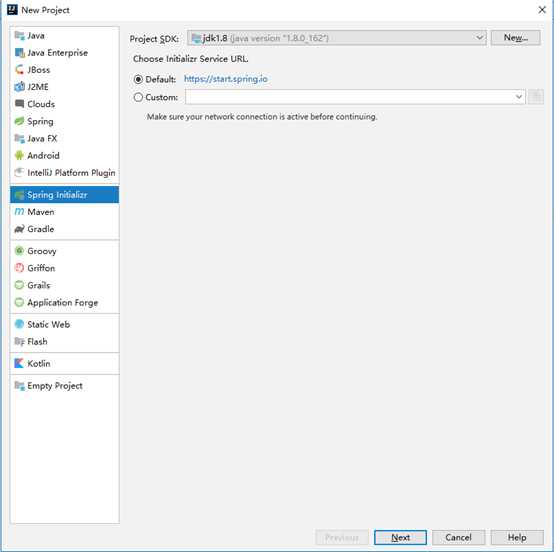This screenshot has height=552, width=554.
Task: Click the IntelliJ Platform Plugin icon
Action: [19, 172]
